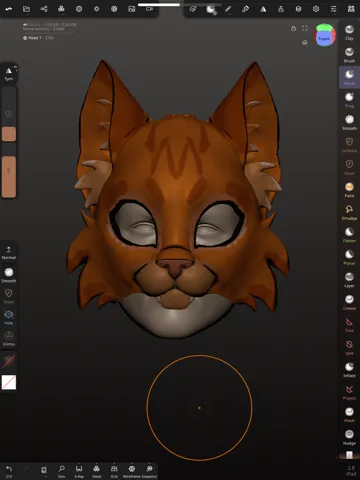Viewport: 360px width, 480px height.
Task: Click the radius slider on left bar
Action: pyautogui.click(x=9, y=114)
